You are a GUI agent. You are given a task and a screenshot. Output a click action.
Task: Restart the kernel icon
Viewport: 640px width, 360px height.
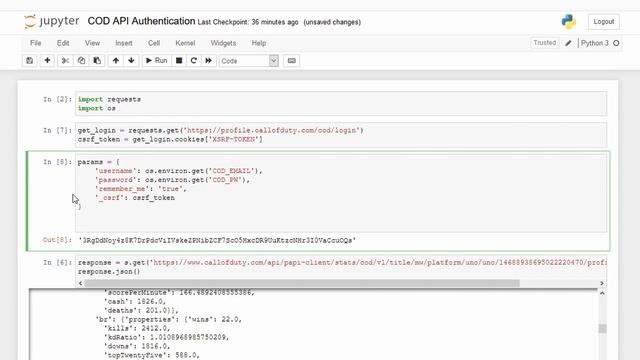click(x=194, y=60)
